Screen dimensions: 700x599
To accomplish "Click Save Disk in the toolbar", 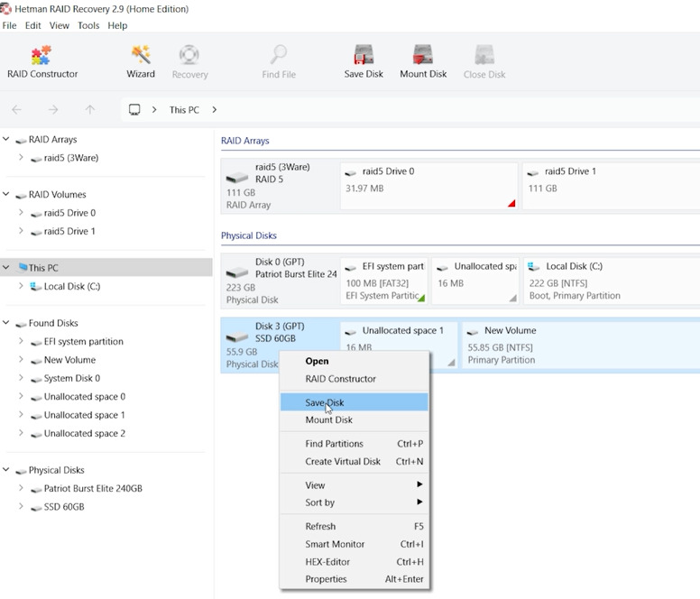I will 364,62.
